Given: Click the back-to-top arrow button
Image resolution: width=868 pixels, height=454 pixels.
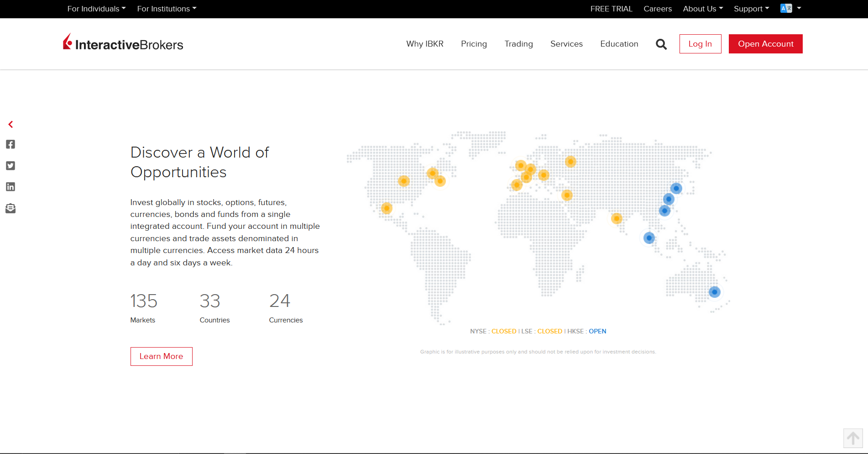Looking at the screenshot, I should tap(853, 438).
